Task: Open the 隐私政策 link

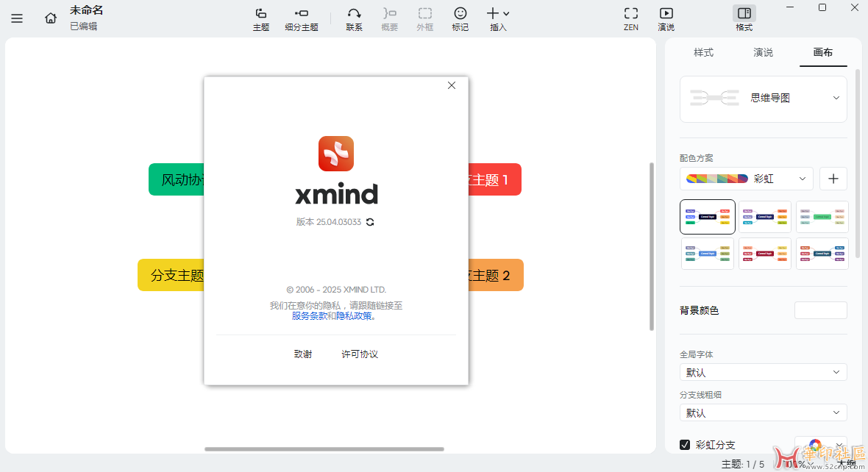Action: (x=354, y=316)
